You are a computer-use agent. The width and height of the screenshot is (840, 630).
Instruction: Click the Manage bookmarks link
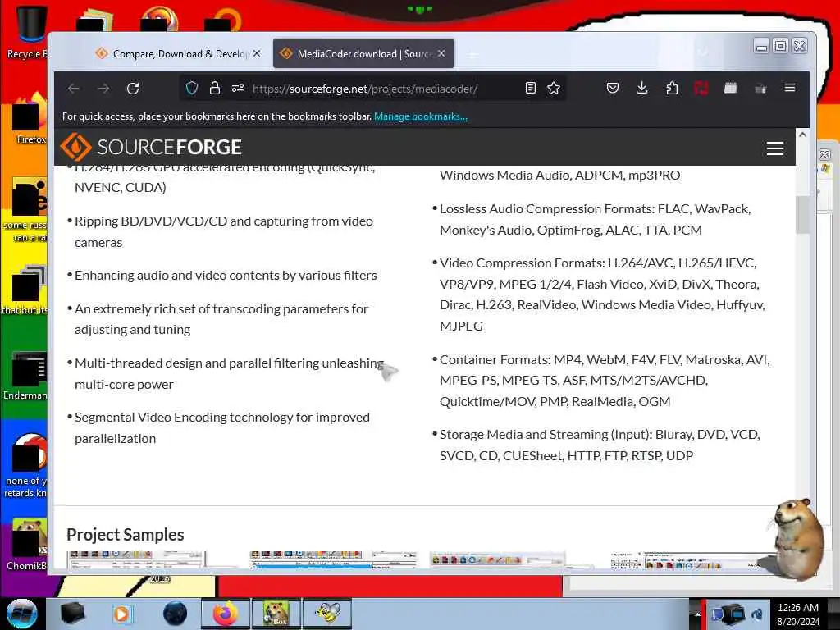(421, 116)
